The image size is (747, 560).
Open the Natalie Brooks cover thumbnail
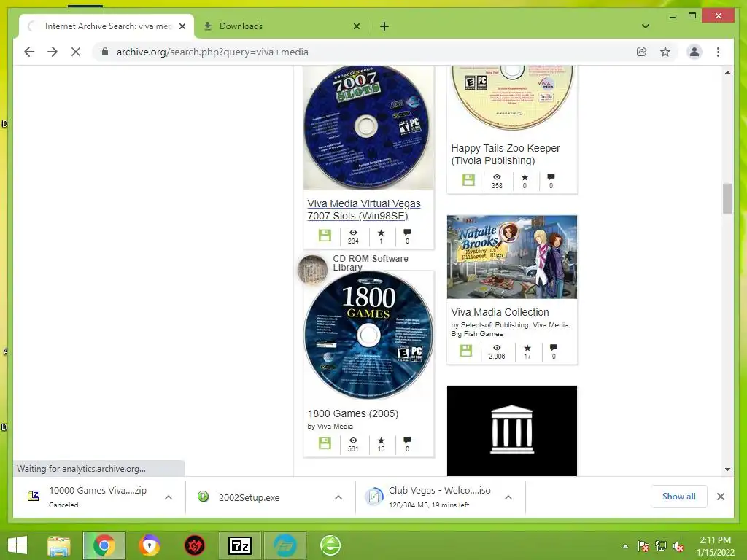(x=512, y=257)
